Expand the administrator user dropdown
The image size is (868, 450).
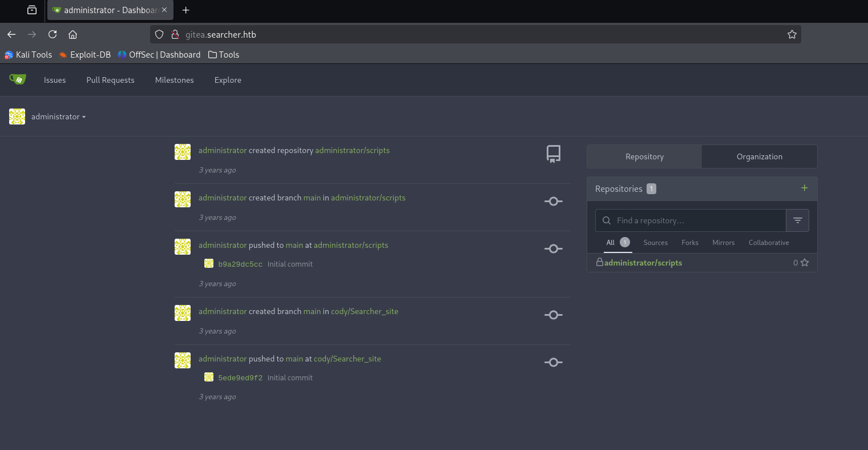(x=58, y=116)
